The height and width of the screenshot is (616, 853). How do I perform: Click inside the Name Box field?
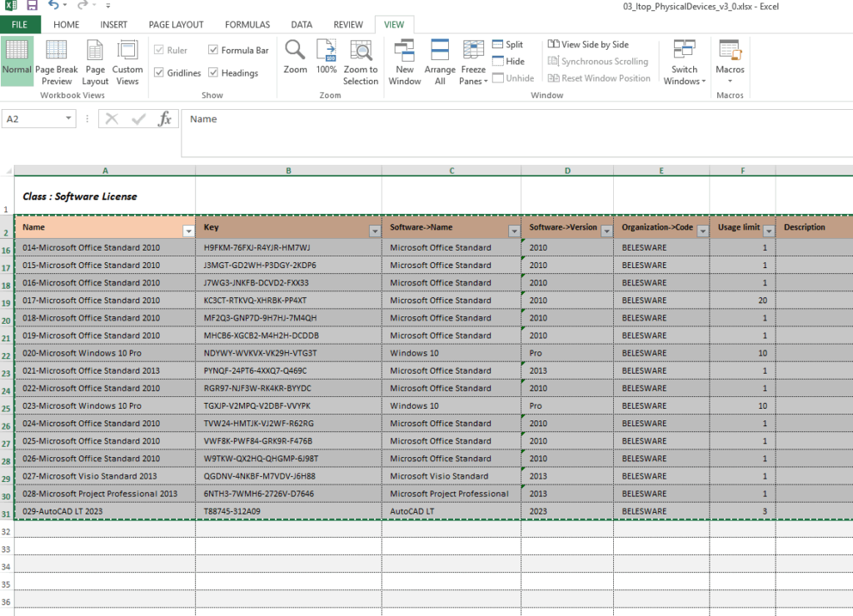[32, 119]
